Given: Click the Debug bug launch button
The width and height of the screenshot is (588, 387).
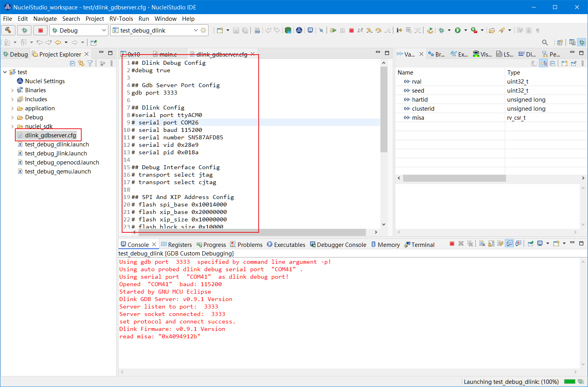Looking at the screenshot, I should click(24, 30).
